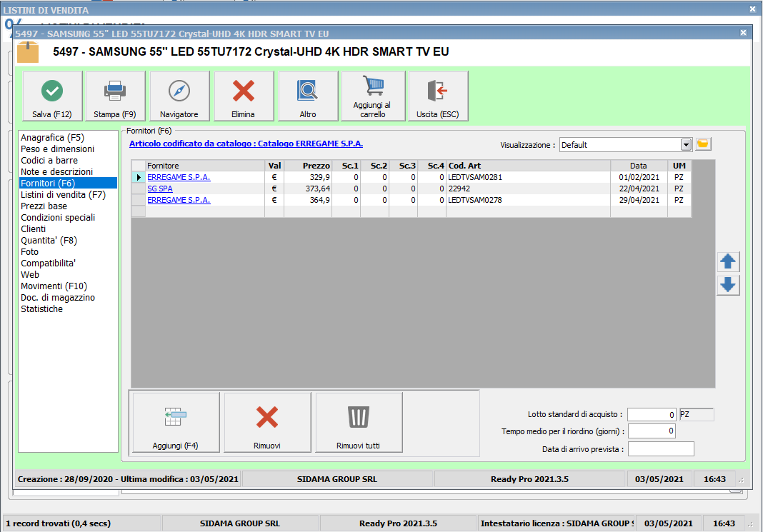Click the Aggiungi (F4) supplier button

[176, 423]
